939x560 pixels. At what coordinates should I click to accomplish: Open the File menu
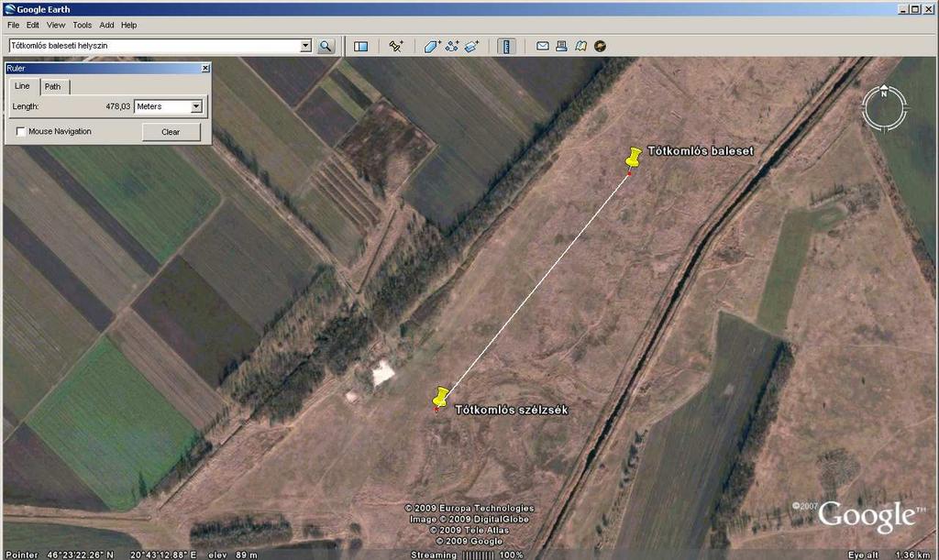click(x=13, y=25)
